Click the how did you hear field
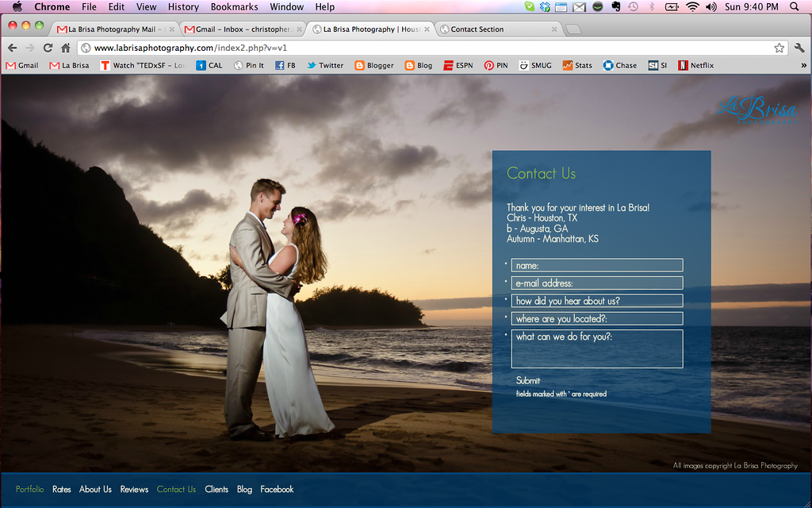Image resolution: width=812 pixels, height=508 pixels. (597, 301)
